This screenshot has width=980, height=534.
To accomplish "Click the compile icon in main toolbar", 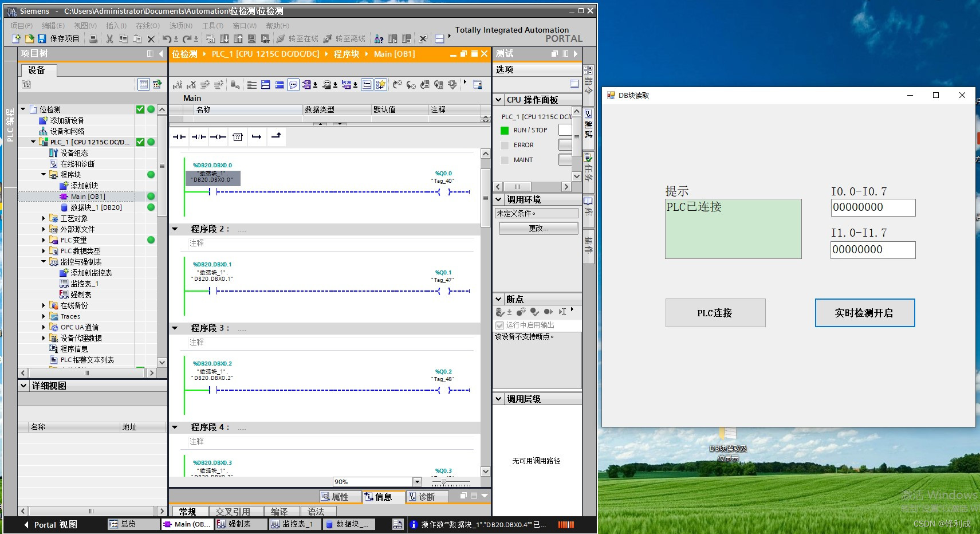I will coord(210,38).
